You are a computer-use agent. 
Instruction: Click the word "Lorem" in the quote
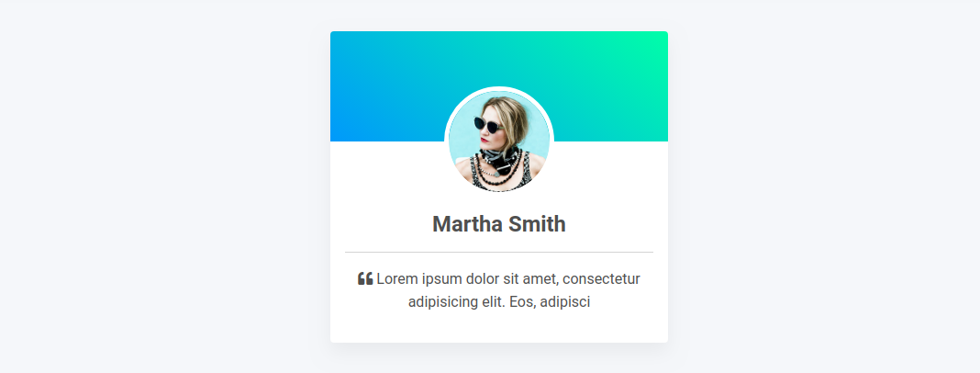[397, 278]
